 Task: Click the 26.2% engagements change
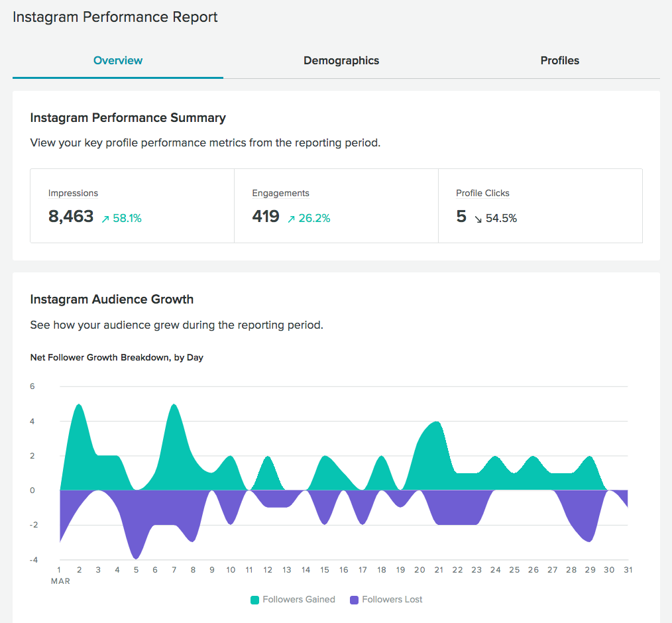(314, 219)
